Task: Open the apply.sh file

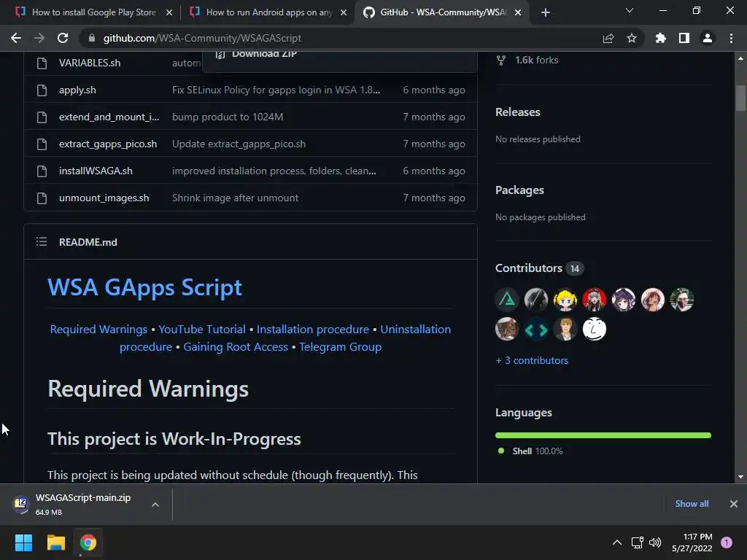Action: pos(77,90)
